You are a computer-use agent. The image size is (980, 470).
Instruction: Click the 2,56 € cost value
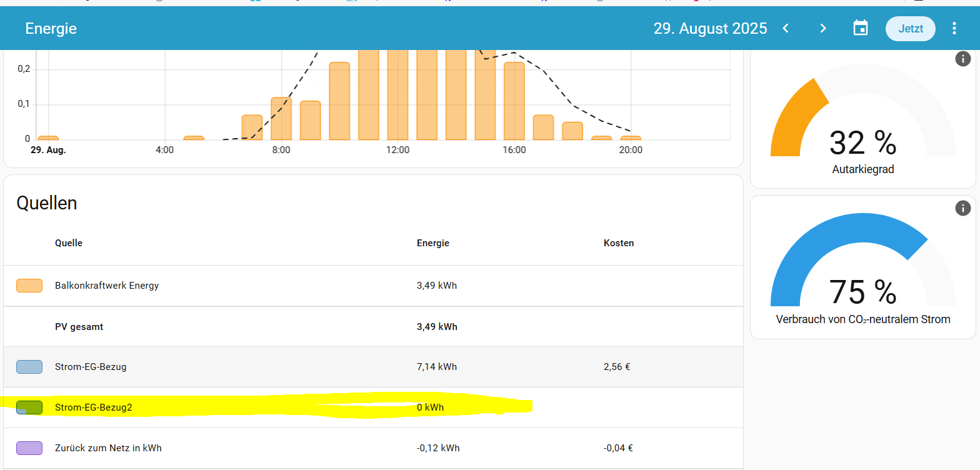pyautogui.click(x=616, y=367)
